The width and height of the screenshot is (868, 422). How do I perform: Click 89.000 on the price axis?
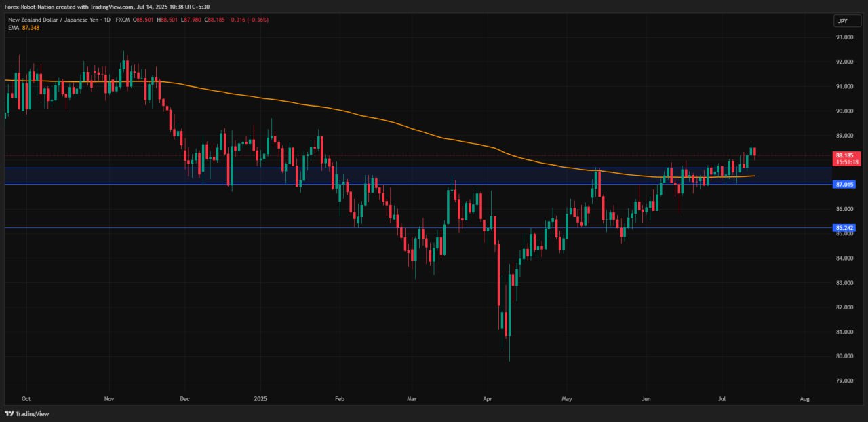844,135
